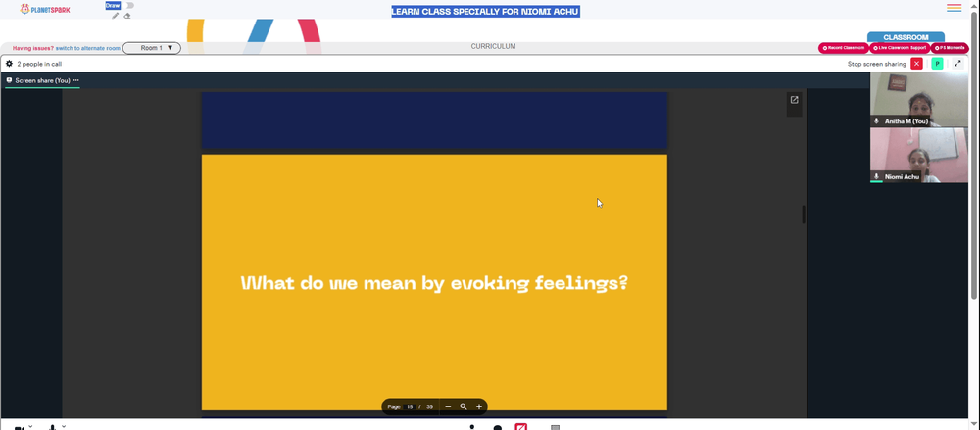The height and width of the screenshot is (430, 980).
Task: Select Anitha M (You) video tile
Action: 919,99
